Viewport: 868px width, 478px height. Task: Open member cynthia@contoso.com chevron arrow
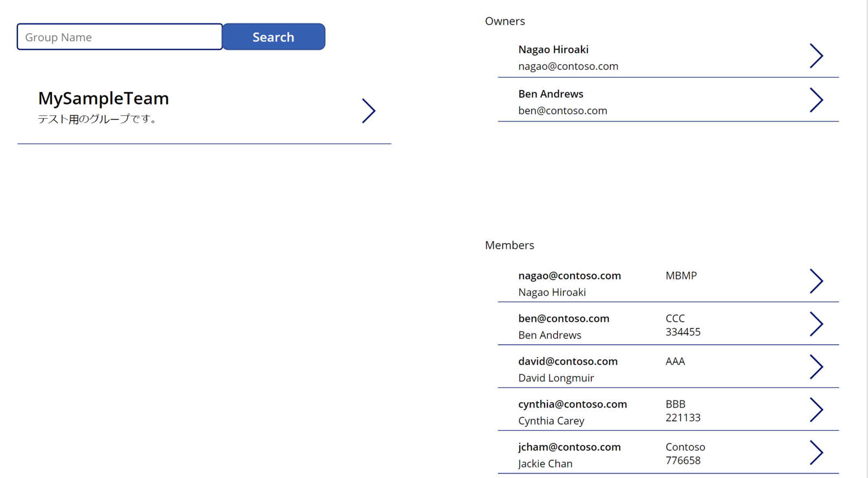click(x=816, y=410)
